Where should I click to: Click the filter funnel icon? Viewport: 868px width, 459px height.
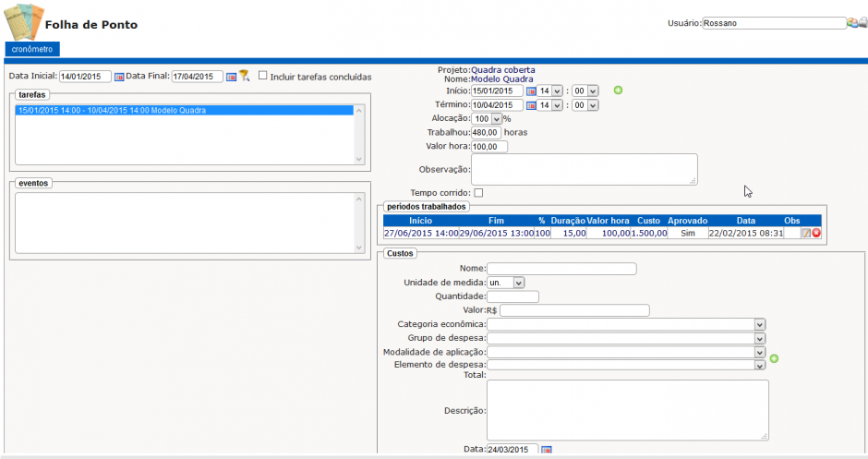245,76
